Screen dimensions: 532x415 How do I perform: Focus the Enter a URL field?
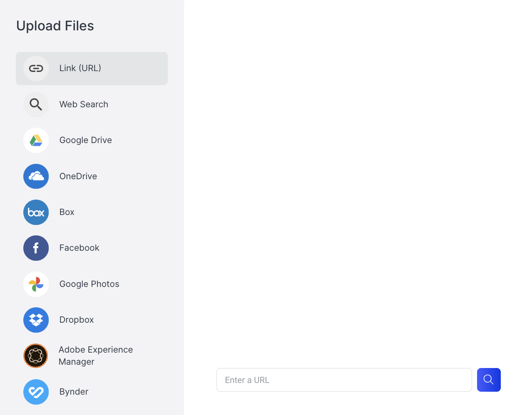(x=344, y=380)
